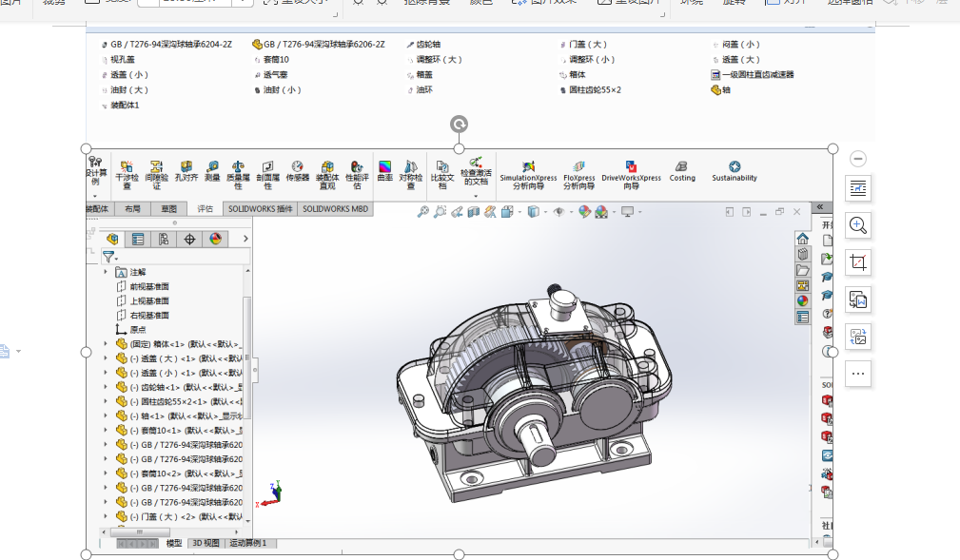This screenshot has width=960, height=560.
Task: Open the feature tree filter dropdown
Action: coord(110,257)
